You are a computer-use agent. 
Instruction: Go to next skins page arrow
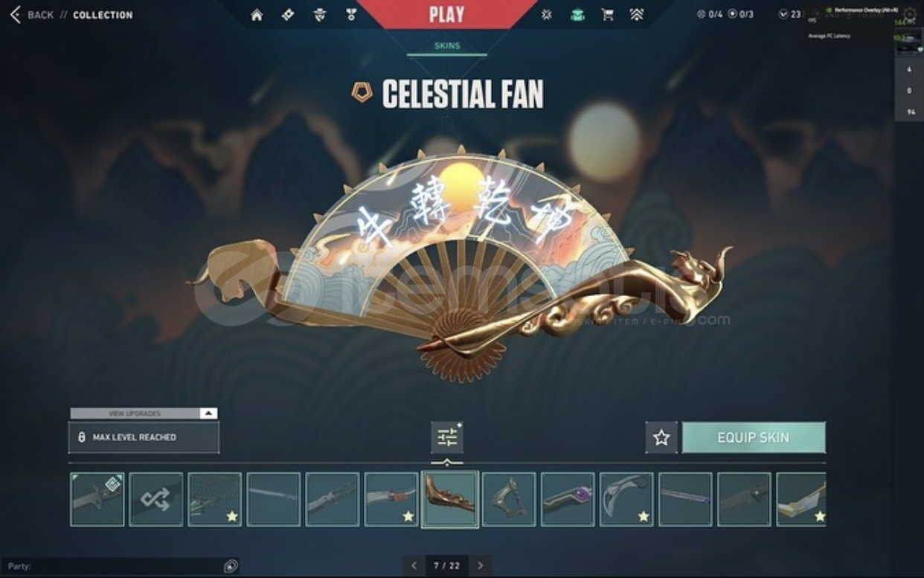tap(481, 565)
